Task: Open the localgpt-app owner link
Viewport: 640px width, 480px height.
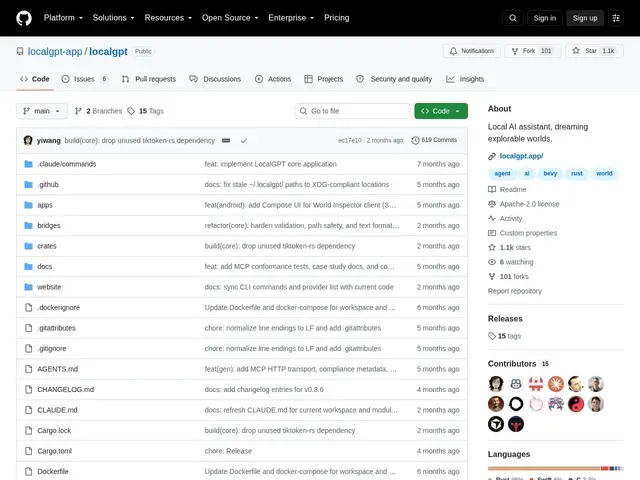Action: click(55, 51)
